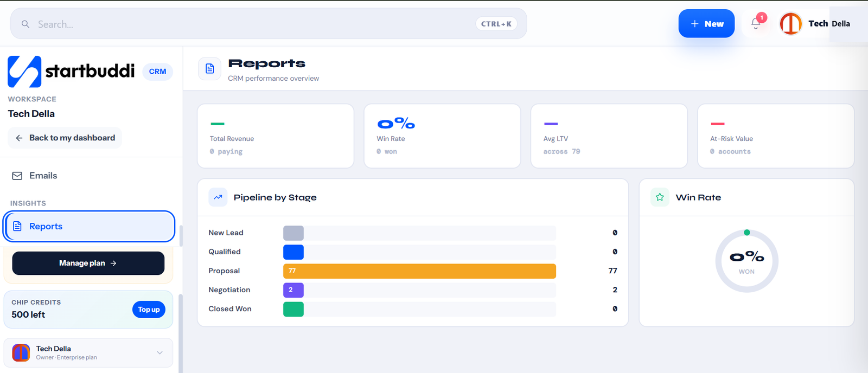Click the notification count badge

pos(762,18)
